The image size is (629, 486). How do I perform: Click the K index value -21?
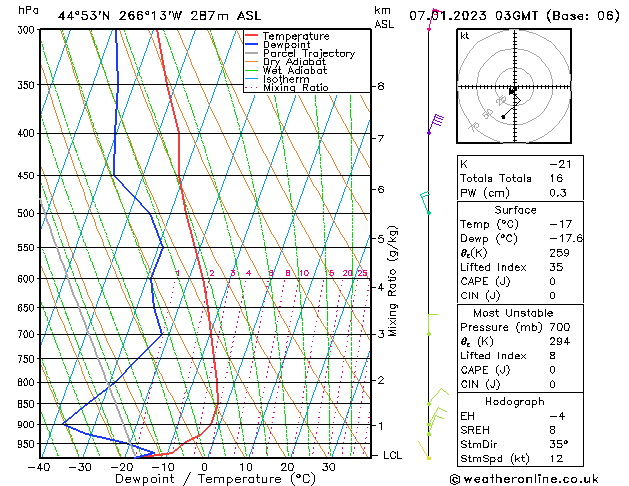pos(560,164)
